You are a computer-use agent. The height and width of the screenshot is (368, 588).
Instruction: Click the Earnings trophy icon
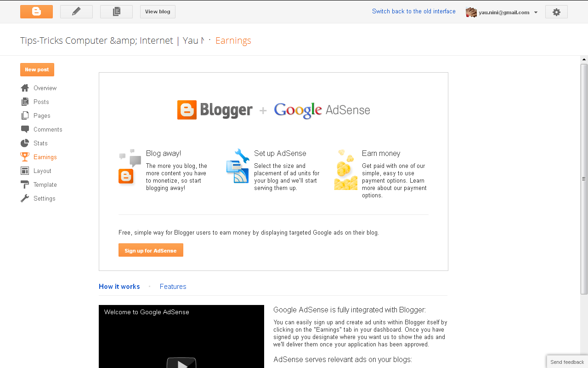coord(25,157)
